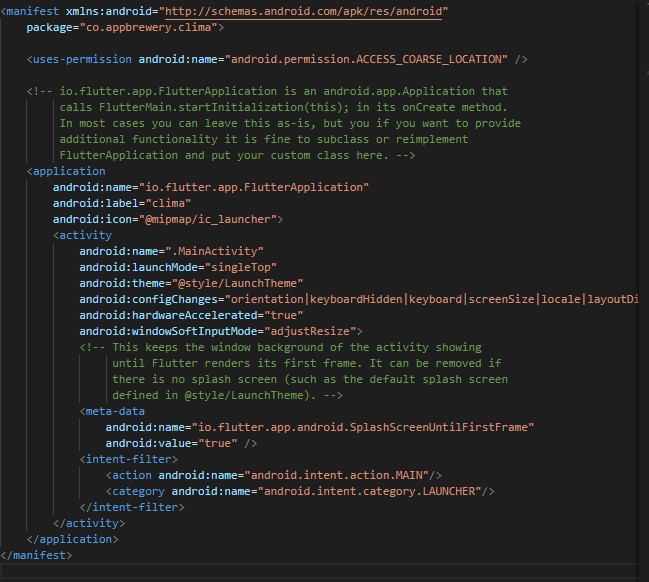Click the package value "co.appbrewery.clima"

(x=149, y=27)
